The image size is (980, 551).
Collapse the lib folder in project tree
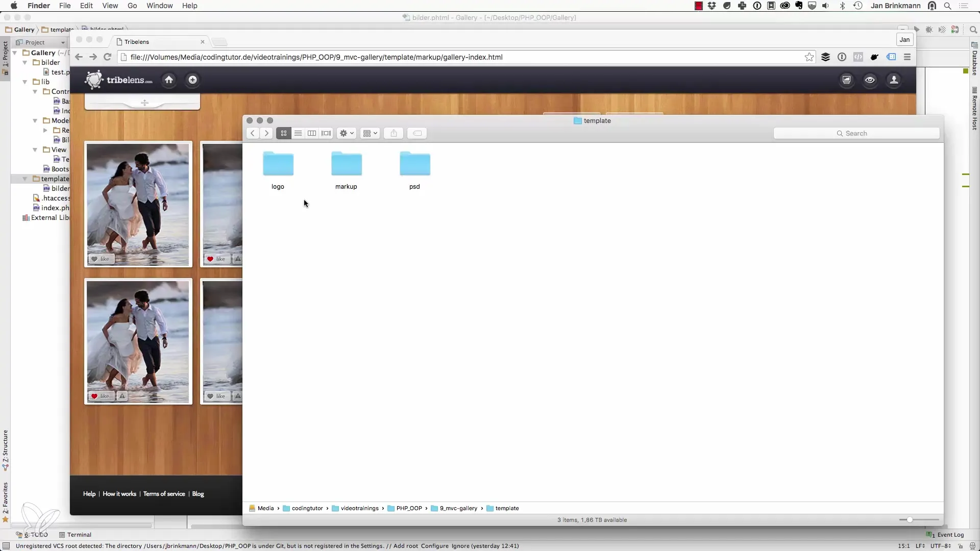(x=24, y=82)
